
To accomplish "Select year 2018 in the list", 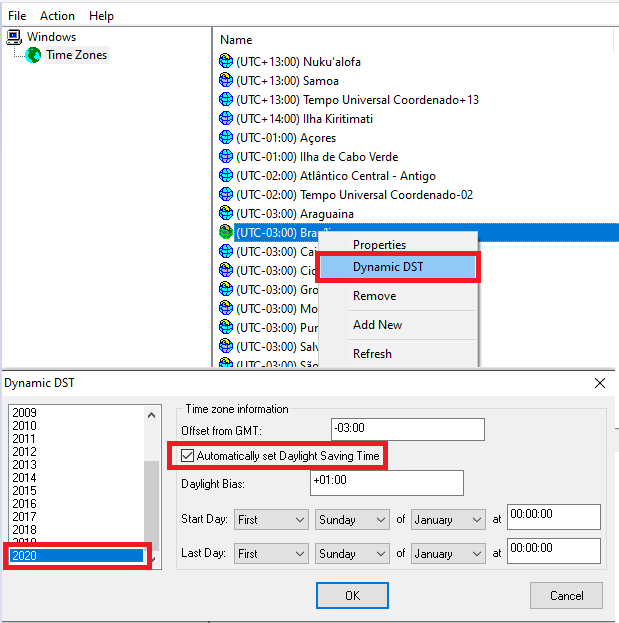I will point(24,530).
